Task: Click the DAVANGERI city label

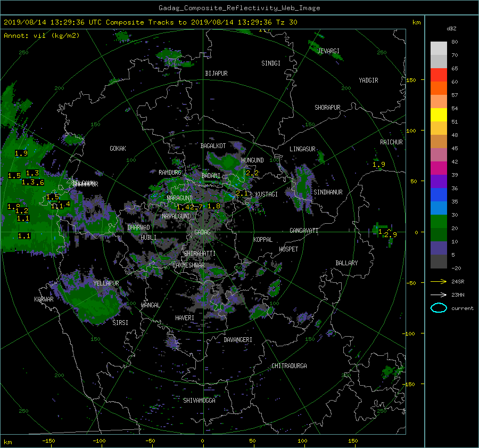Action: click(x=238, y=340)
